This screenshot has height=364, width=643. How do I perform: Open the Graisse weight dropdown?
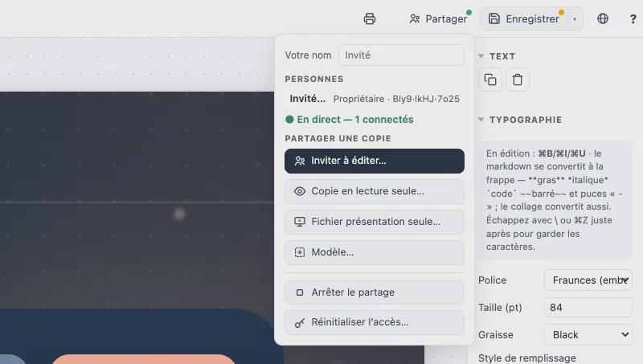point(588,335)
